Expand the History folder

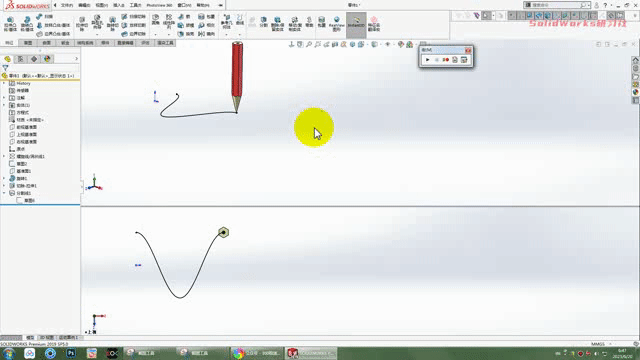(x=4, y=83)
